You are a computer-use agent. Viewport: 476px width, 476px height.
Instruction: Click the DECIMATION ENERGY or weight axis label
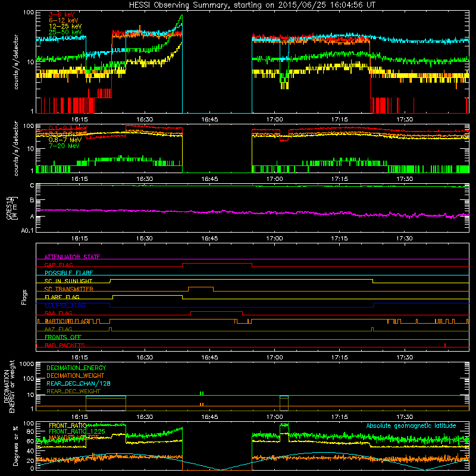(9, 387)
